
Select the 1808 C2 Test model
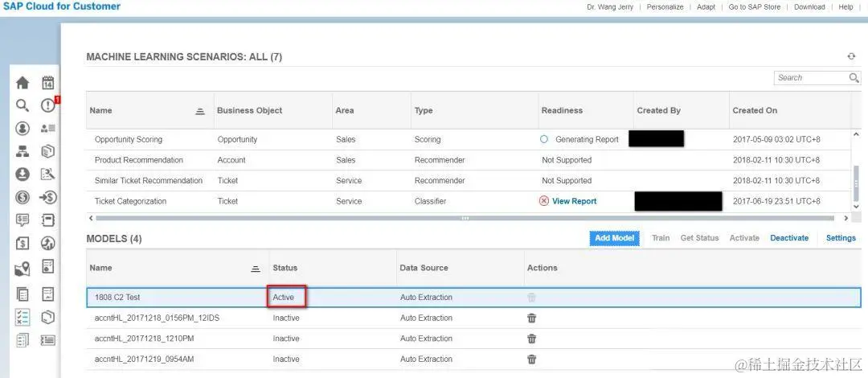474,298
